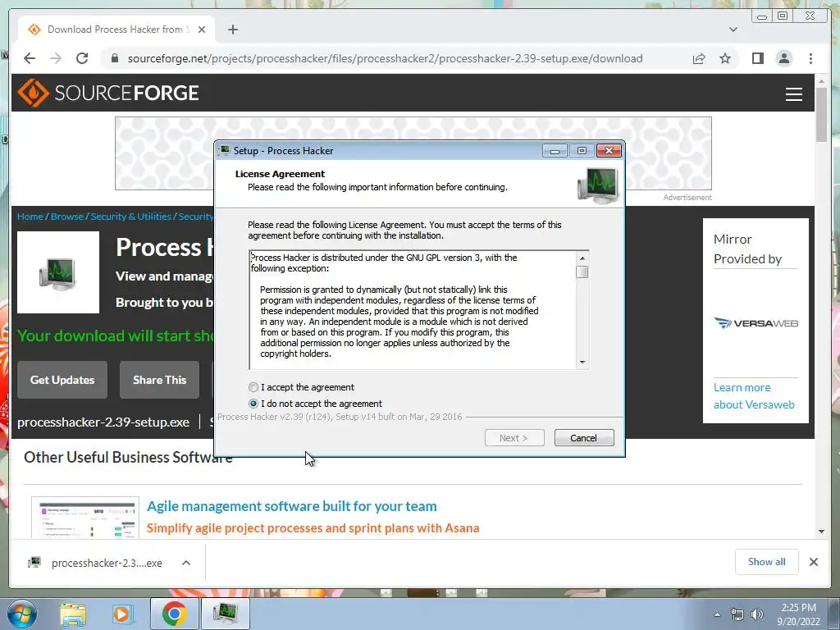Open the Windows Start menu
Image resolution: width=840 pixels, height=630 pixels.
[22, 614]
